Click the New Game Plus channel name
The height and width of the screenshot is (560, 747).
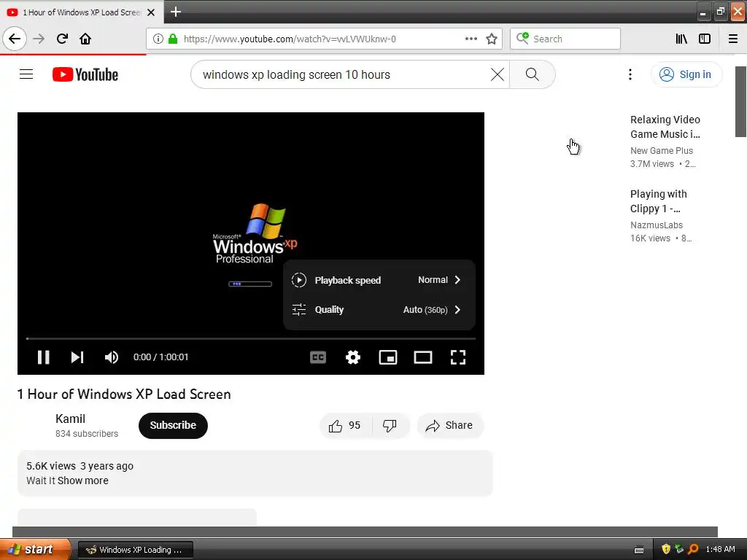[x=661, y=150]
